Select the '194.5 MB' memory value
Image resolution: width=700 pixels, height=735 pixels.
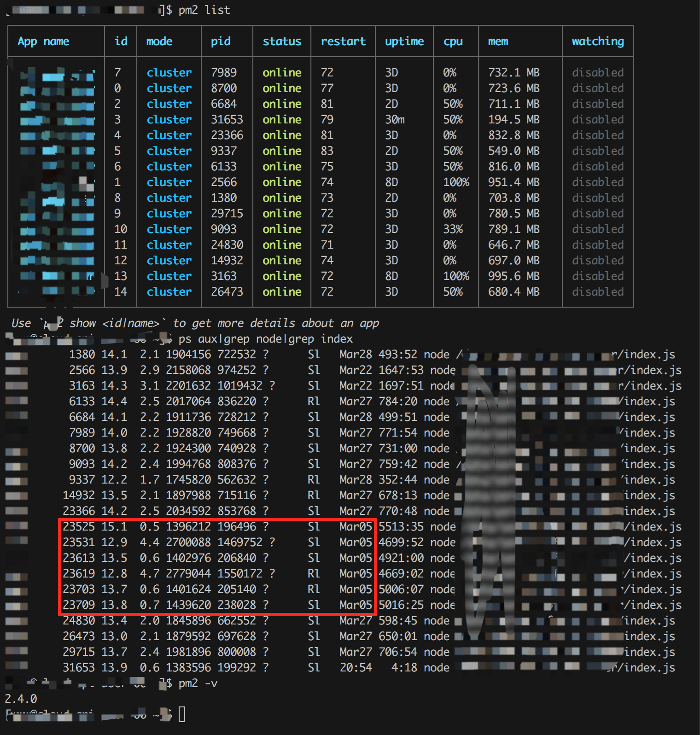click(514, 120)
